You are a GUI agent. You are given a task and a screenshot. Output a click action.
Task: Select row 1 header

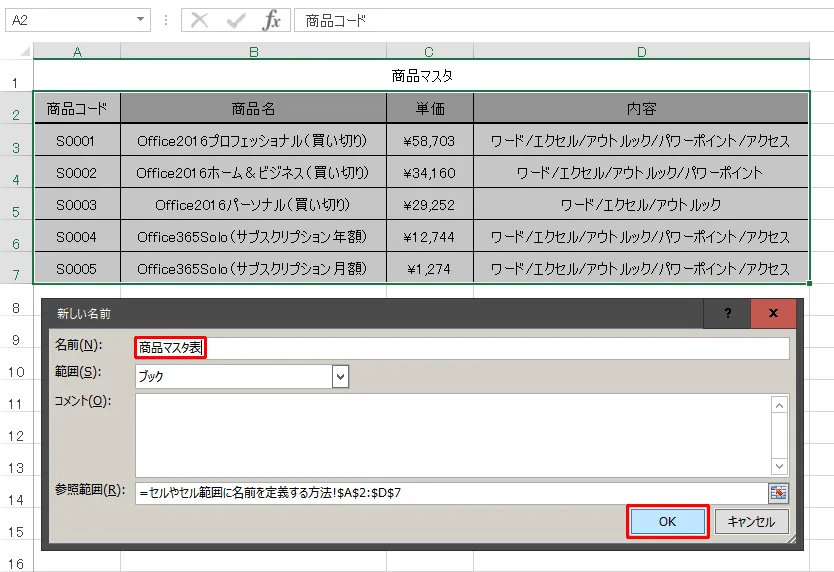tap(16, 75)
